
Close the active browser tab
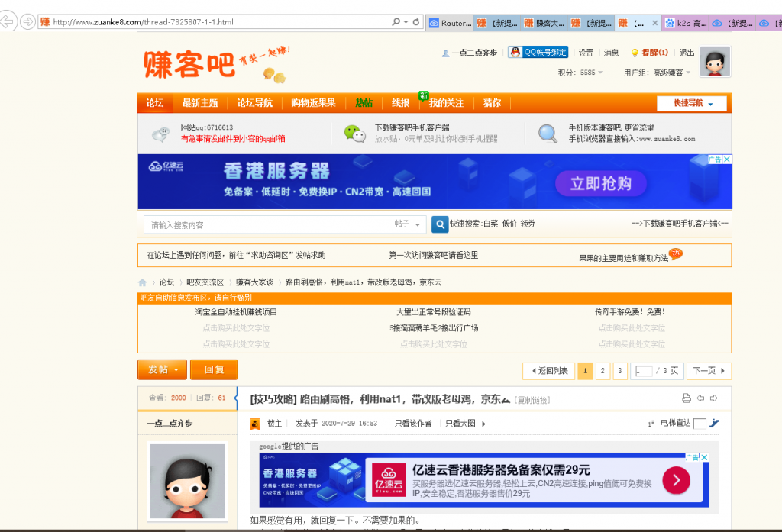[654, 23]
